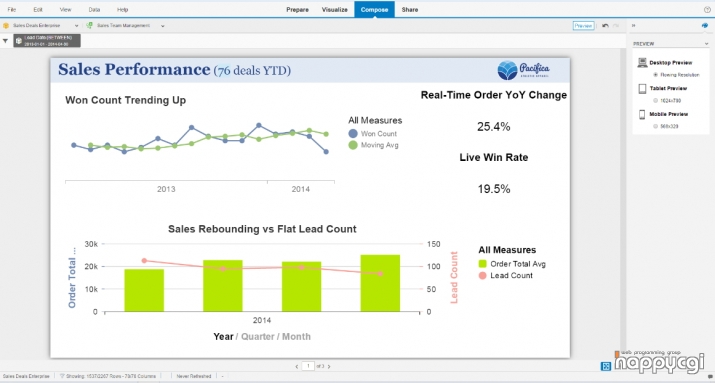Expand the Sales Team Management dropdown
The image size is (715, 383).
point(163,26)
